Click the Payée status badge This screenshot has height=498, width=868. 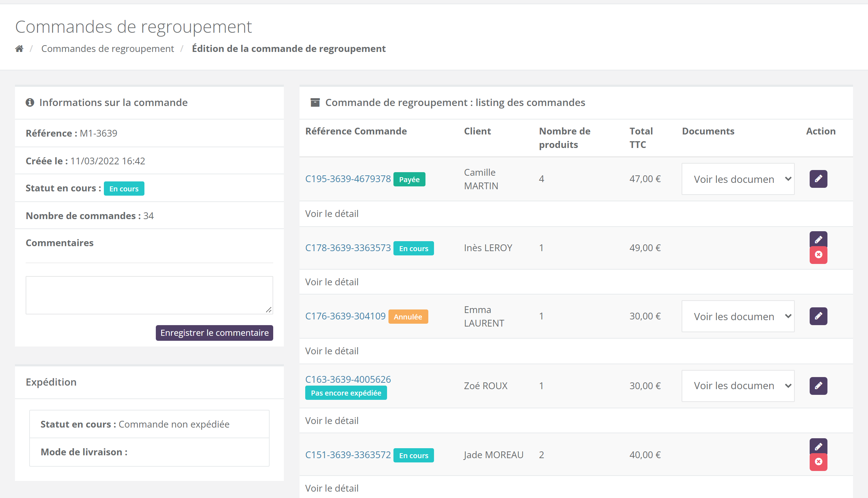[409, 179]
